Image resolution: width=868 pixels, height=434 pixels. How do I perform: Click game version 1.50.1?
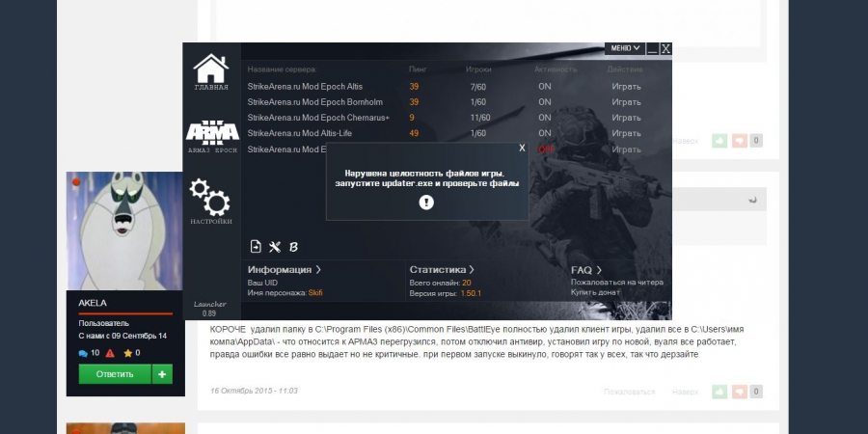coord(471,293)
